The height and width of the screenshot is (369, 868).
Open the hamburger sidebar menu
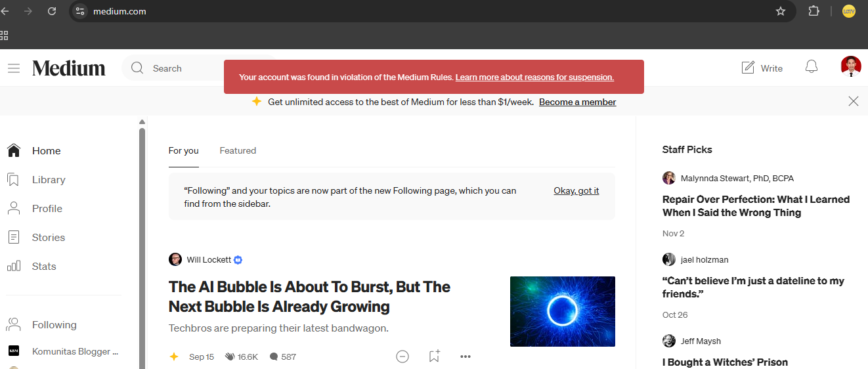(14, 68)
